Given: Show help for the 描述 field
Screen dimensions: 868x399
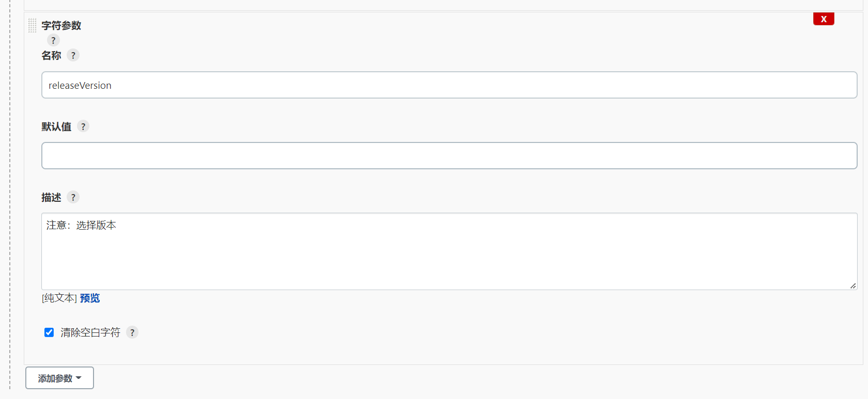Looking at the screenshot, I should [73, 197].
